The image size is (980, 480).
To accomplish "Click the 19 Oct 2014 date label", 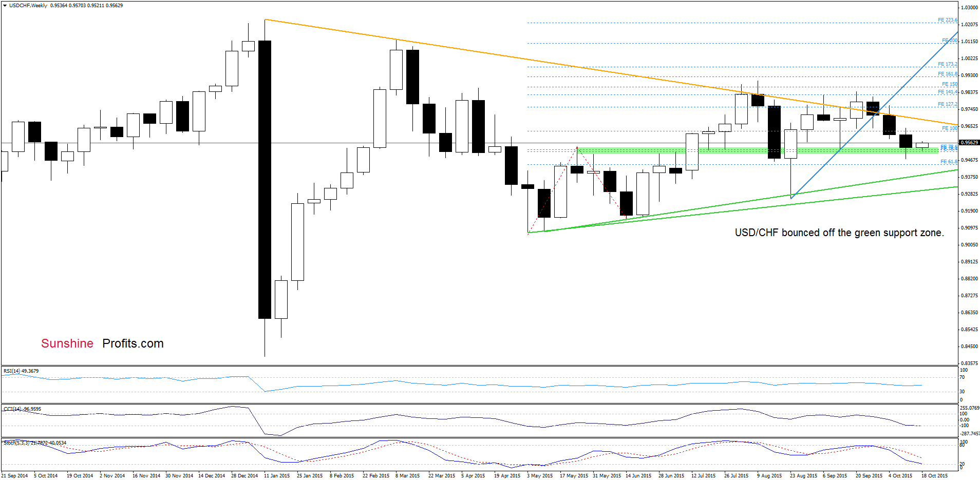I will [80, 476].
